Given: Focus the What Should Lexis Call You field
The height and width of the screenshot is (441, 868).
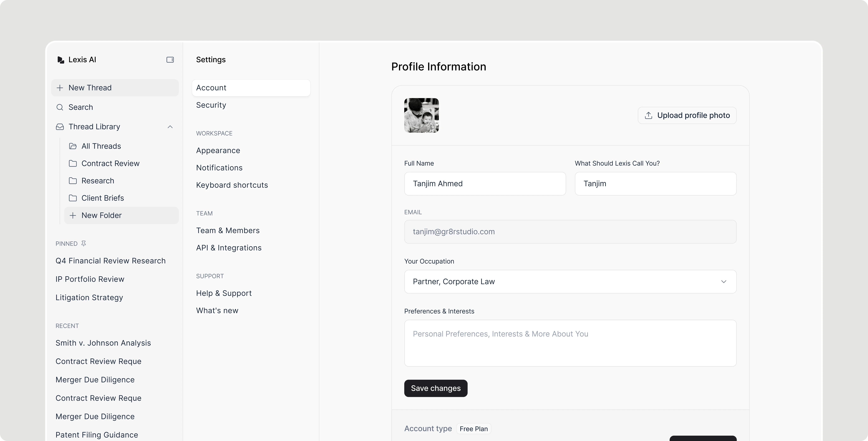Looking at the screenshot, I should click(x=655, y=184).
